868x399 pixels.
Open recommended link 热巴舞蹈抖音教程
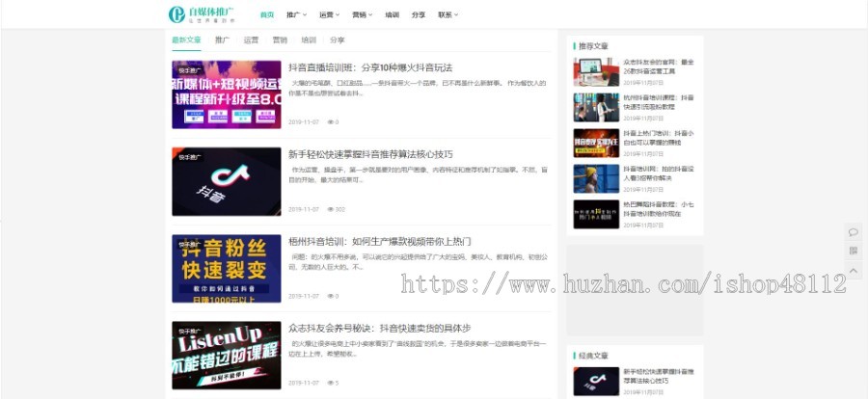658,209
